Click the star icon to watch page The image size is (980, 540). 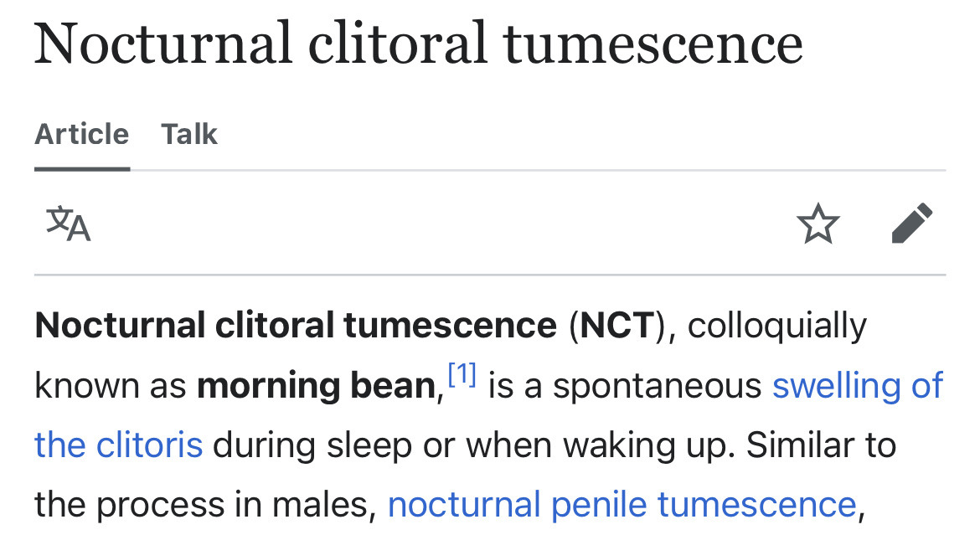[818, 224]
